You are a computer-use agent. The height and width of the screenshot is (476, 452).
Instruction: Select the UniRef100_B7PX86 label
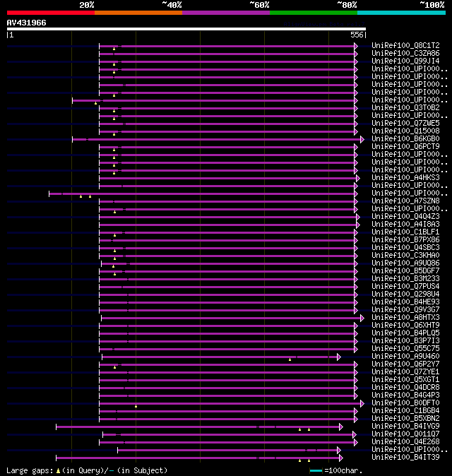[x=405, y=240]
